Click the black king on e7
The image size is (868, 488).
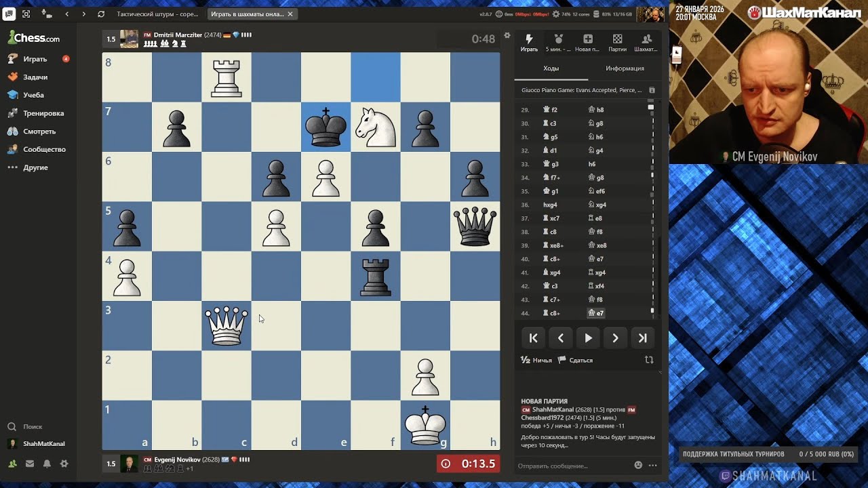click(326, 127)
